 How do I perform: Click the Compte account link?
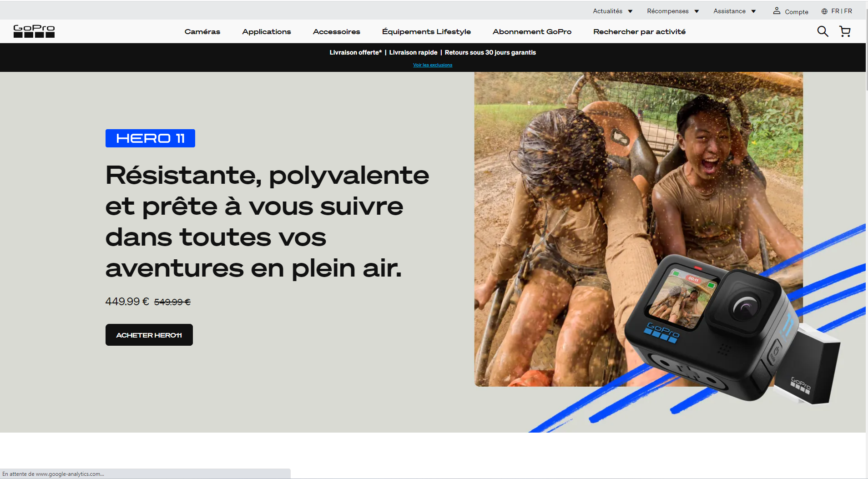[796, 12]
